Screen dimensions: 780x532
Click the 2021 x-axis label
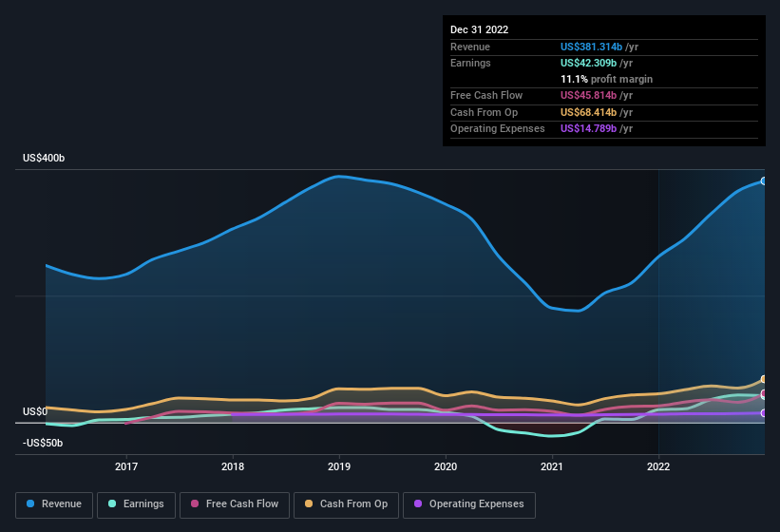[x=552, y=466]
